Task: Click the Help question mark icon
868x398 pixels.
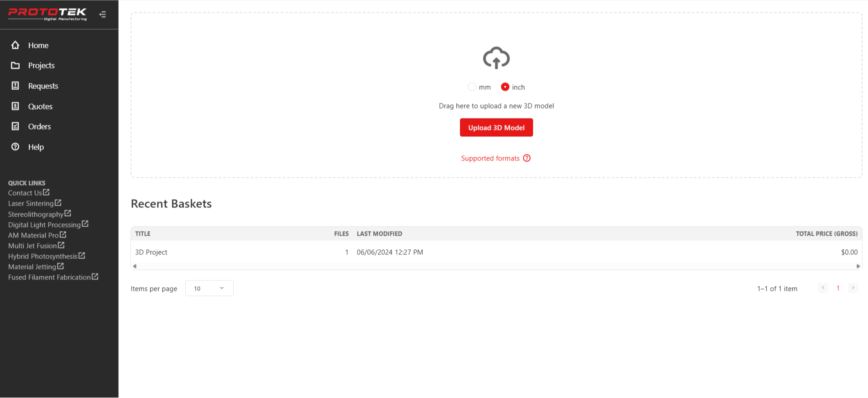Action: pos(15,147)
